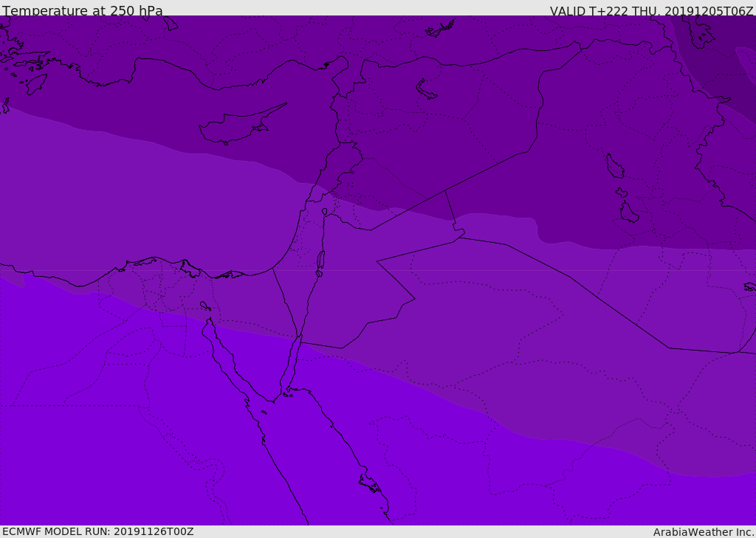Click the 'Temperature at 250 hPa' title
This screenshot has width=756, height=538.
(x=83, y=10)
